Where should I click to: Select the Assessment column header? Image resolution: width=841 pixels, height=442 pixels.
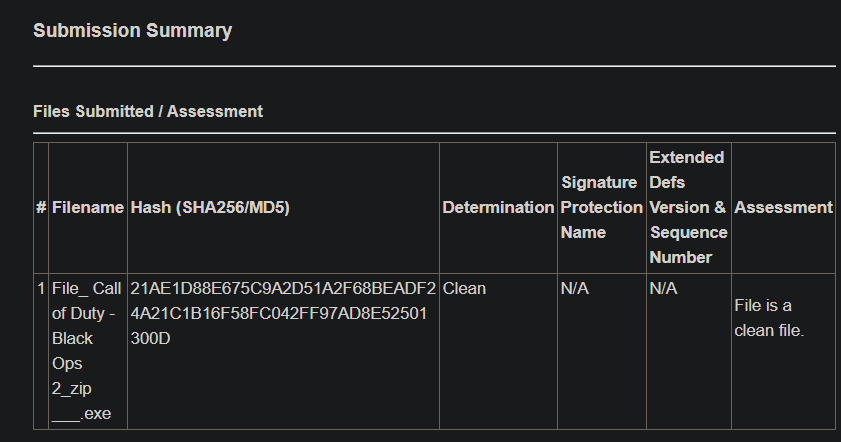[783, 207]
